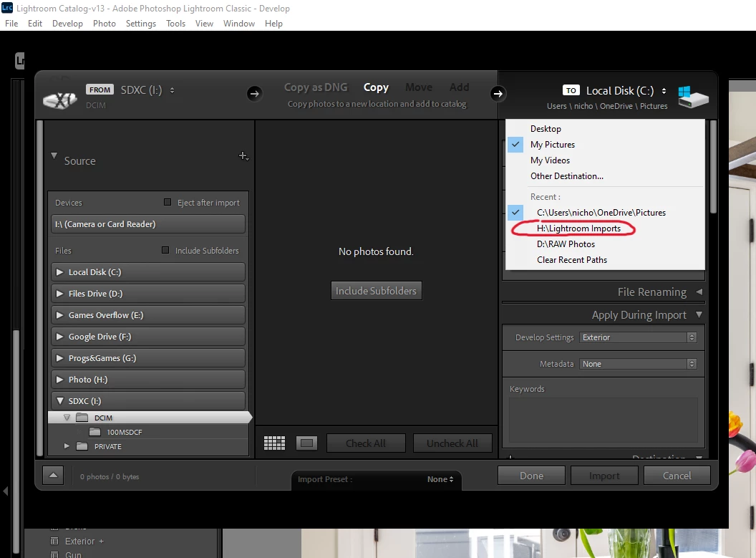The height and width of the screenshot is (558, 756).
Task: Expand Google Drive (F:) drive
Action: (60, 336)
